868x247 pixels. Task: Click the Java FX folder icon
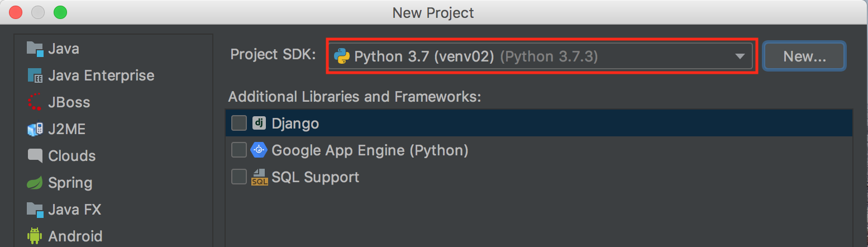(35, 210)
